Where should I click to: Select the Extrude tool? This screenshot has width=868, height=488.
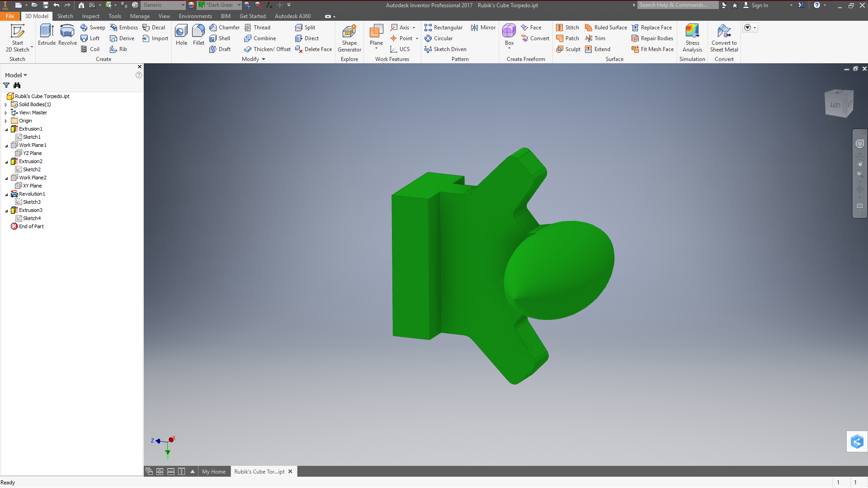[x=47, y=35]
